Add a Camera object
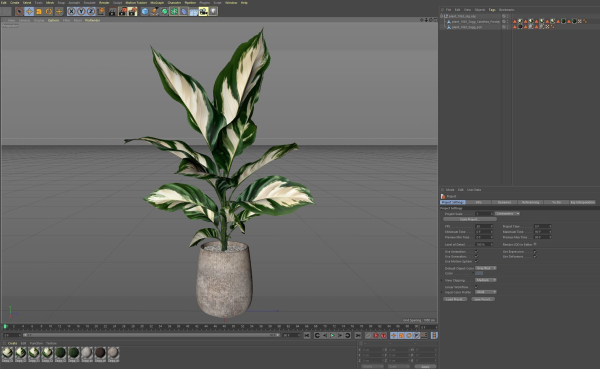 (204, 11)
